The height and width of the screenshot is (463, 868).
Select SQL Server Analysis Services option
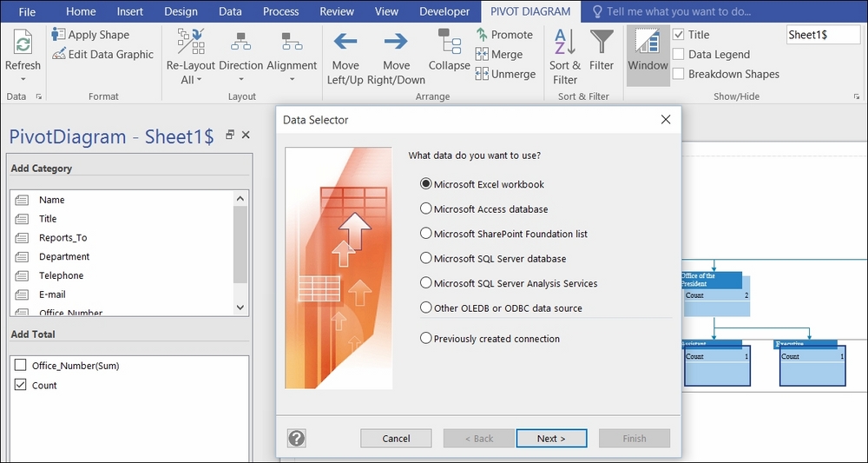tap(425, 283)
